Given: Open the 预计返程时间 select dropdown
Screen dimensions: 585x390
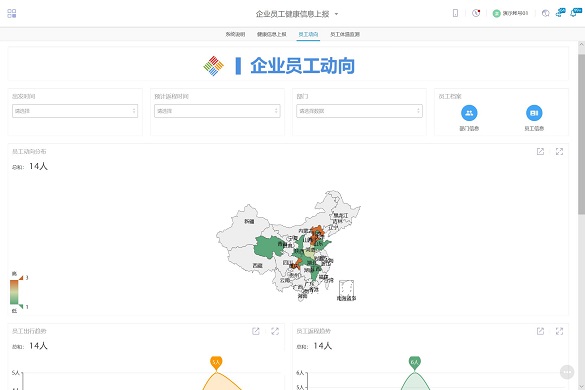Looking at the screenshot, I should point(217,111).
